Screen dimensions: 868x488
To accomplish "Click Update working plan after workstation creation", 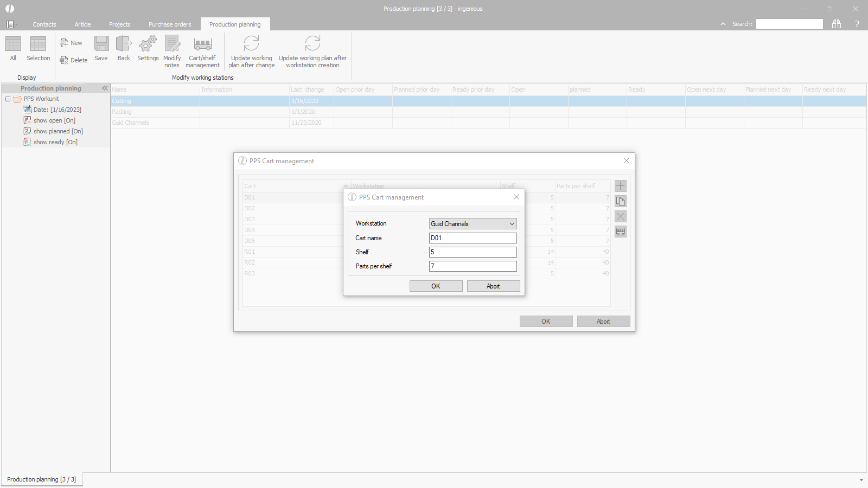I will pos(312,44).
